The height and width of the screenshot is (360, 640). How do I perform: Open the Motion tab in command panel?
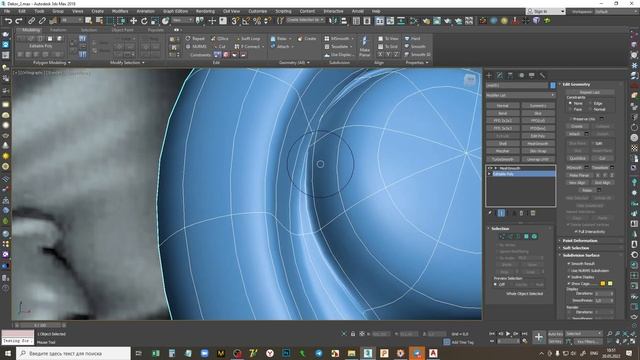pos(521,75)
